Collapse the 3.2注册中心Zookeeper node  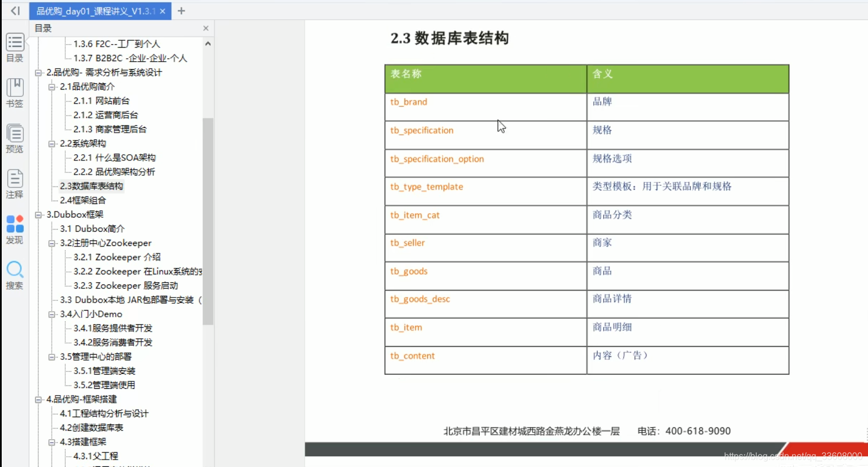coord(52,243)
